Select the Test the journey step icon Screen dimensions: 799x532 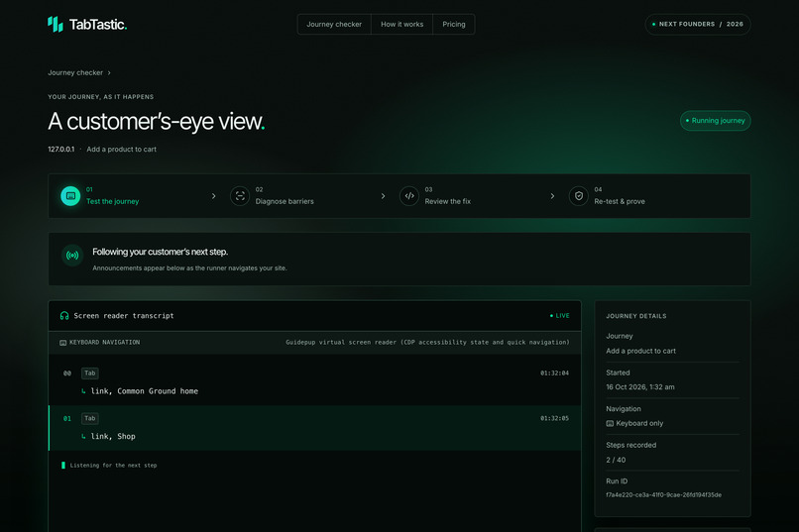[70, 196]
